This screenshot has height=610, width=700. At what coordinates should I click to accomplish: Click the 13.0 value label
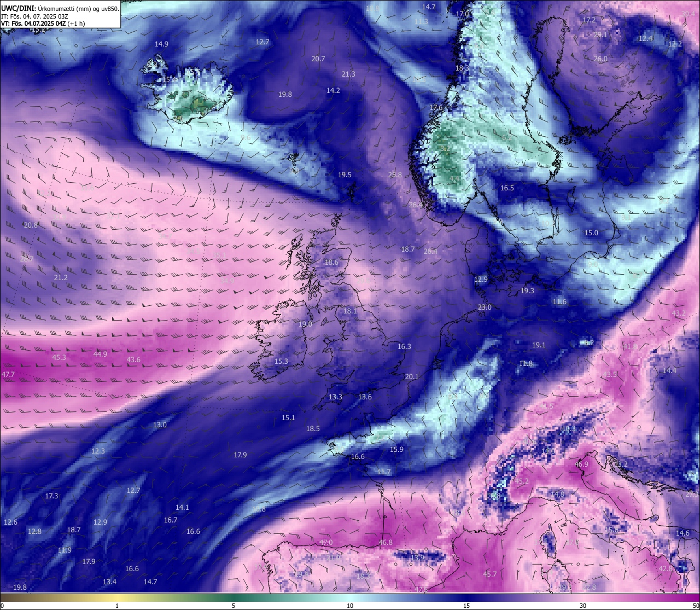click(160, 425)
